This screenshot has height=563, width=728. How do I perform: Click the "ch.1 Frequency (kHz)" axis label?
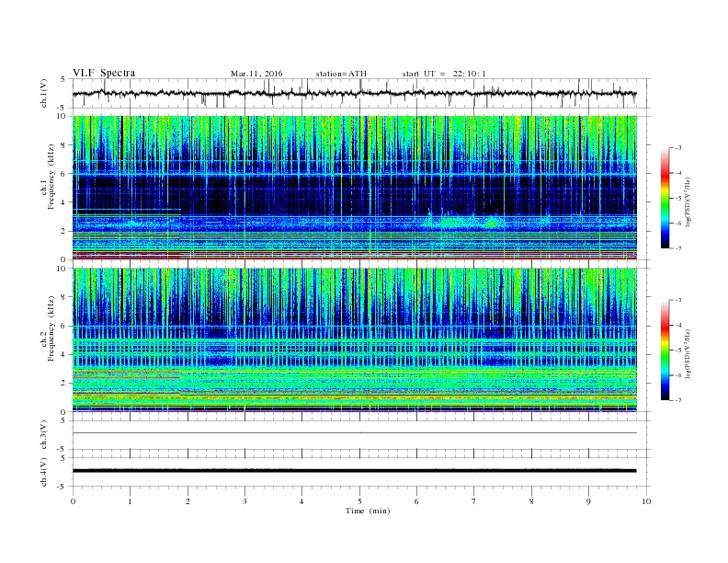coord(48,177)
